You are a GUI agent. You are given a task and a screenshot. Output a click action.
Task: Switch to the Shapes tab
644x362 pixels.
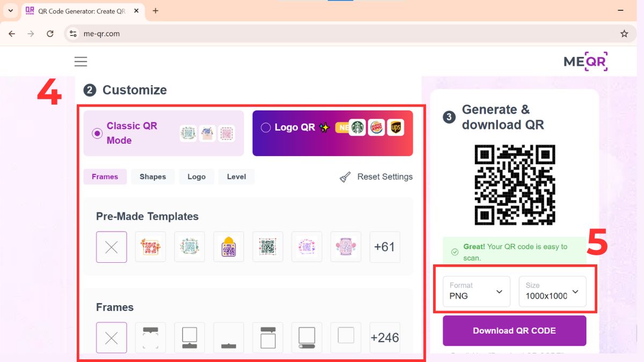click(x=152, y=176)
